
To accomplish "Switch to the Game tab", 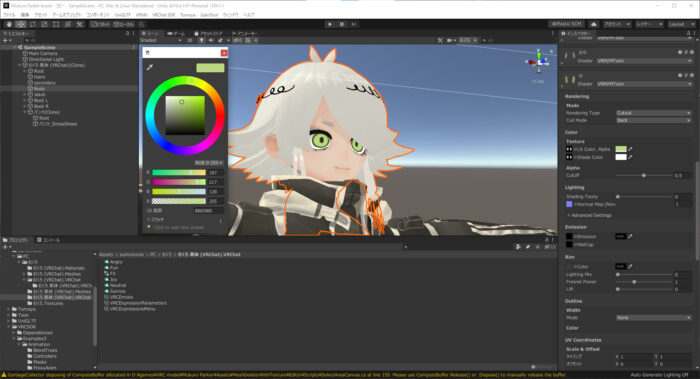I will (176, 33).
